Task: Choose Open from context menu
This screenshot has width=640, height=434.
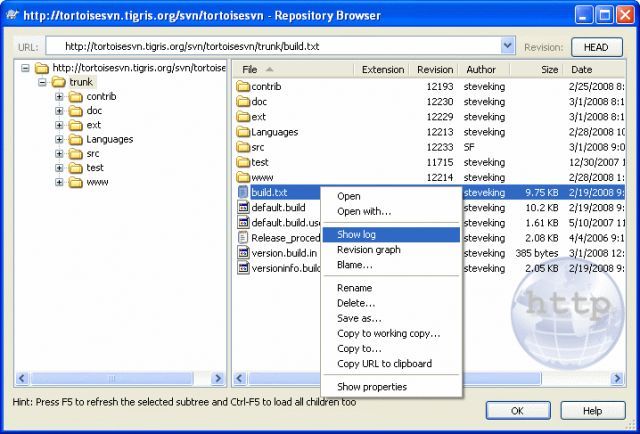Action: tap(391, 196)
